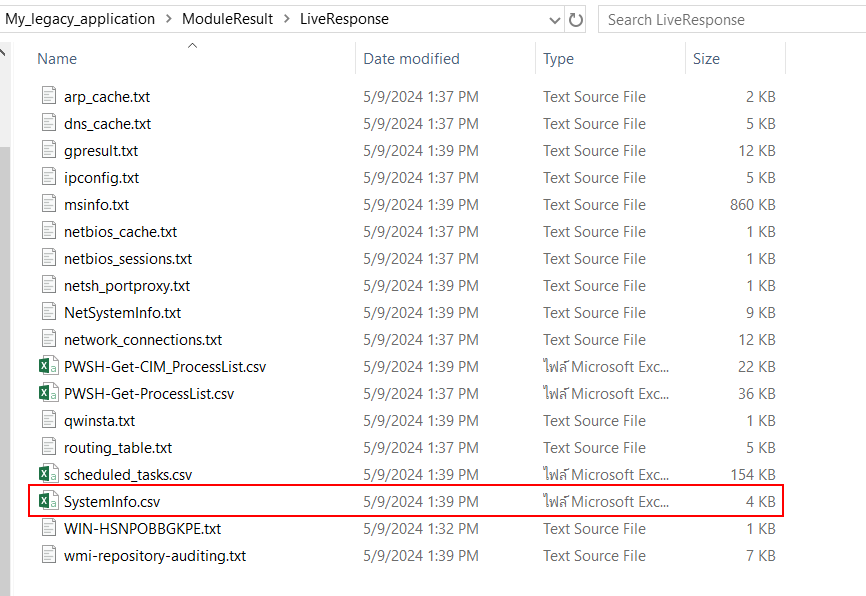Click the text file icon of msinfo.txt
Screen dimensions: 866x596
tap(49, 205)
